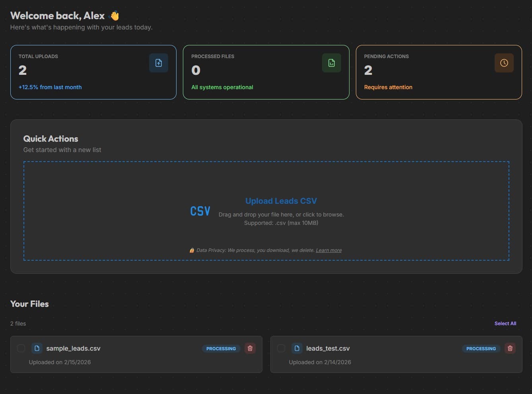Select the checkbox for leads_test.csv
Image resolution: width=532 pixels, height=394 pixels.
281,348
